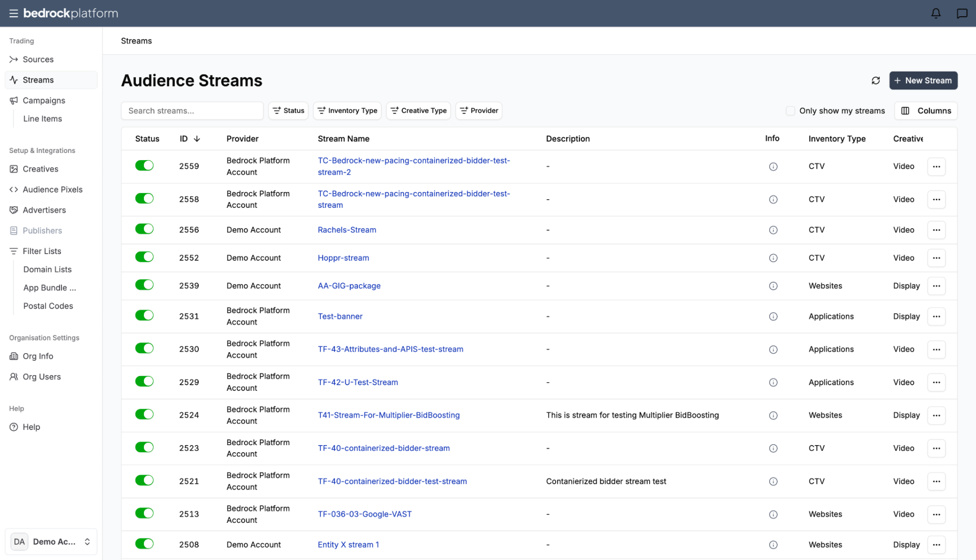Image resolution: width=976 pixels, height=560 pixels.
Task: Open more options for AA-GIG-package
Action: click(x=936, y=286)
